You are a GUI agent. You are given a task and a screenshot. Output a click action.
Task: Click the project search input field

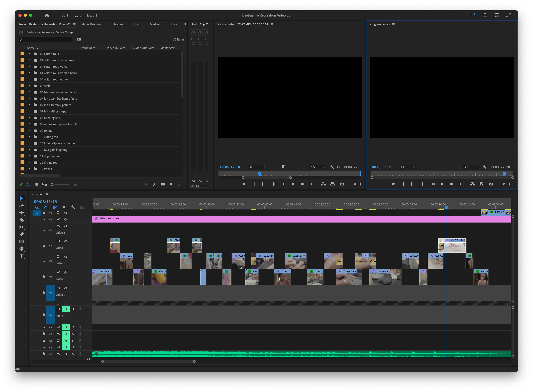coord(46,39)
